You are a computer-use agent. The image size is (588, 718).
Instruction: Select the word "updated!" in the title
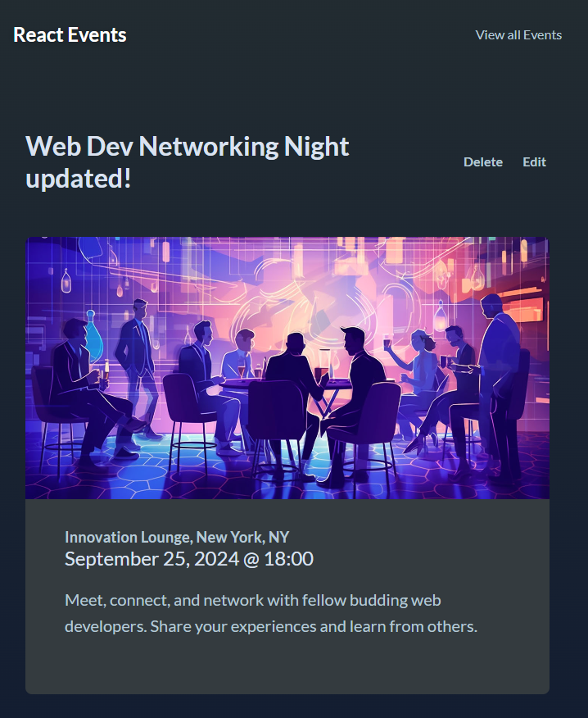(x=79, y=178)
